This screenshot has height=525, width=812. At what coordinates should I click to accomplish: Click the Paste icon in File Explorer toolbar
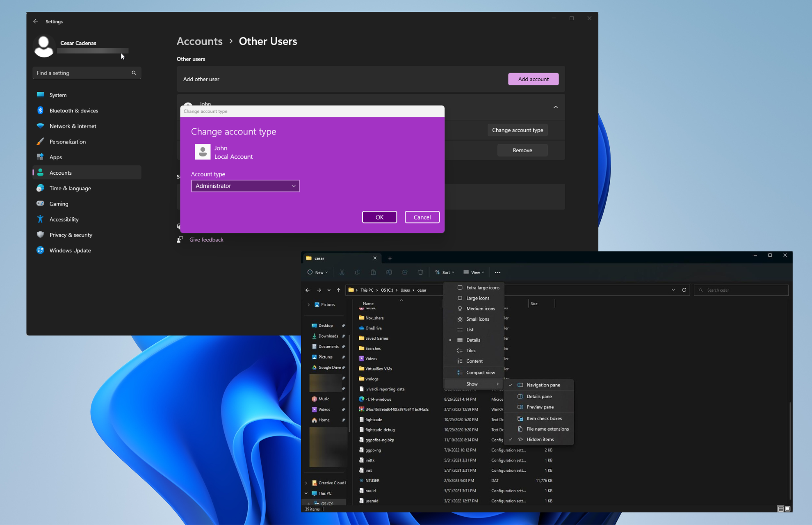point(373,272)
